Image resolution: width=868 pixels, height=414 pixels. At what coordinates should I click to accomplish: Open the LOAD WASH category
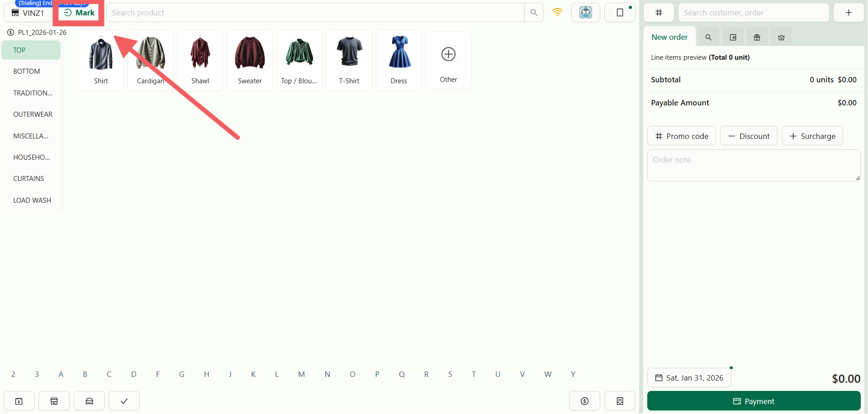31,200
